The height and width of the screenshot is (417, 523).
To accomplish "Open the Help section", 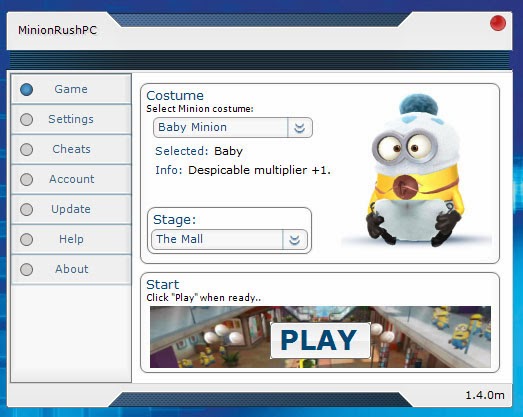I will click(x=71, y=239).
